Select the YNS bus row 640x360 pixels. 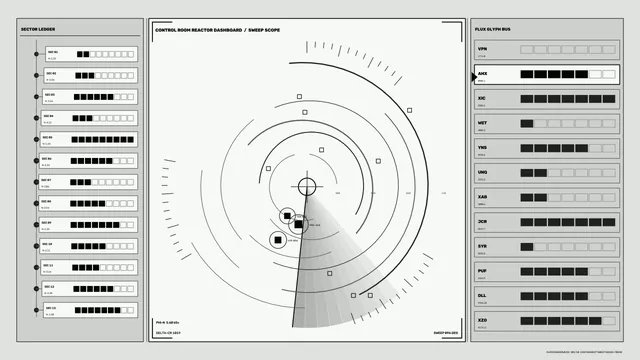[547, 149]
